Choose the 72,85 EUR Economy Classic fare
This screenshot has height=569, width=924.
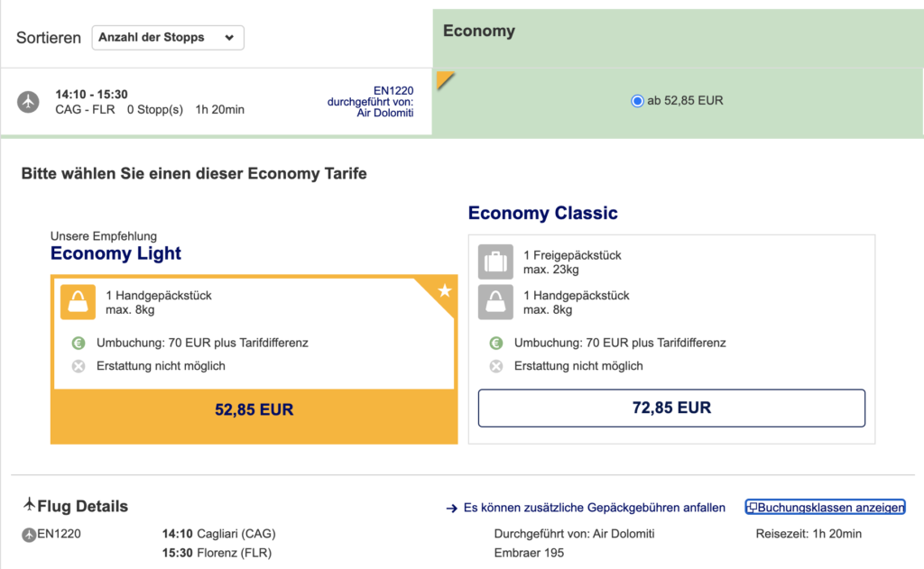click(x=671, y=408)
